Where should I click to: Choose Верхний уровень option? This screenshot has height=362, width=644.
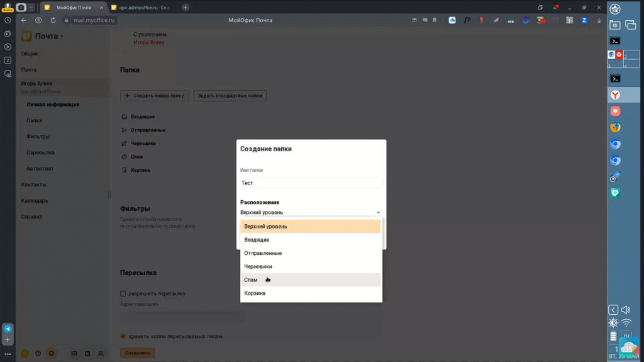pos(310,226)
